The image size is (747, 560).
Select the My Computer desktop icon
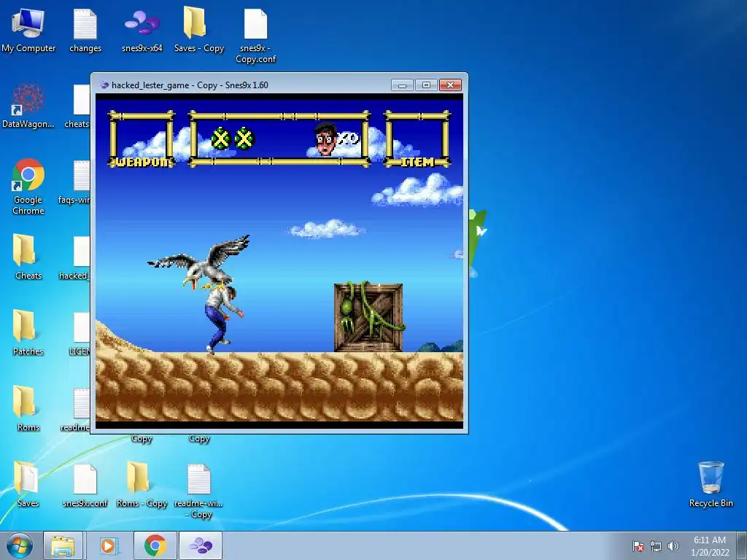point(28,29)
